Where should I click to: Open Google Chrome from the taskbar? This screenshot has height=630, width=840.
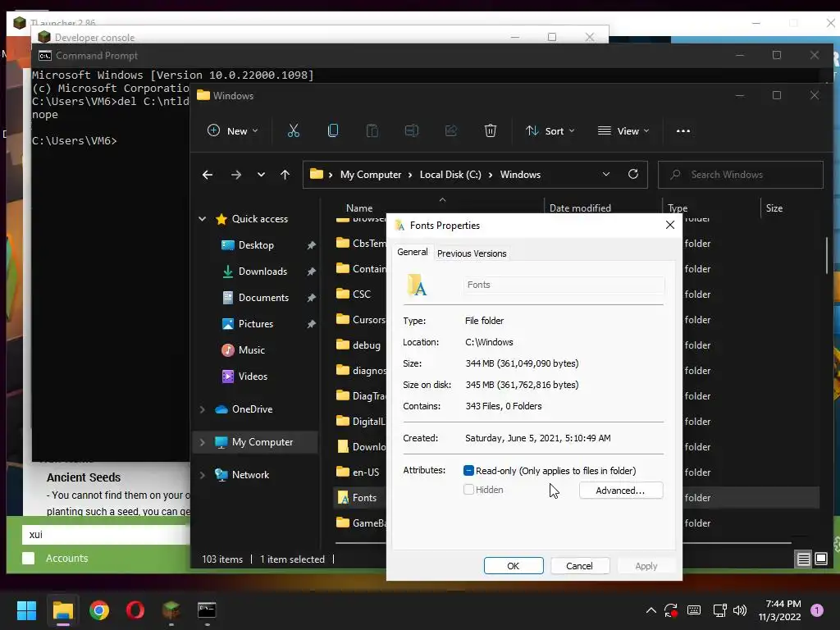(99, 610)
